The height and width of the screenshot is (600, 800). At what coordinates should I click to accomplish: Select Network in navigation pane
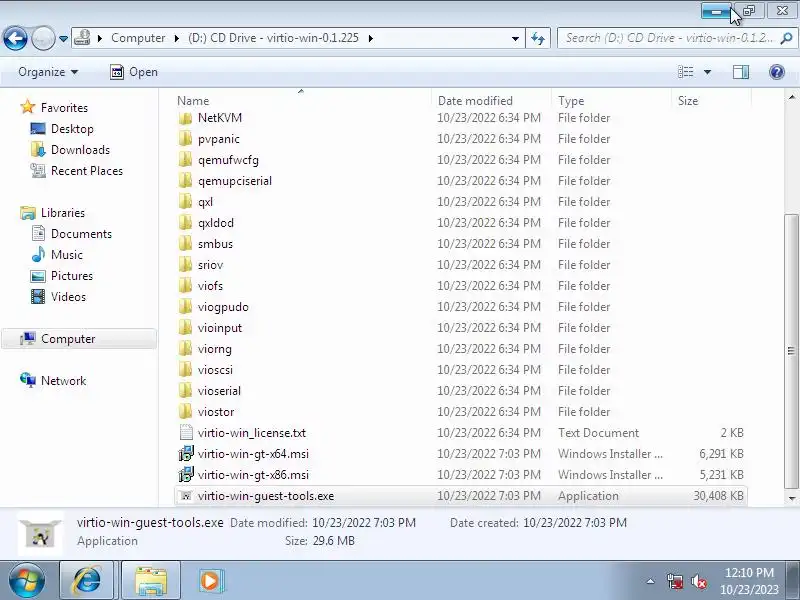pos(63,381)
